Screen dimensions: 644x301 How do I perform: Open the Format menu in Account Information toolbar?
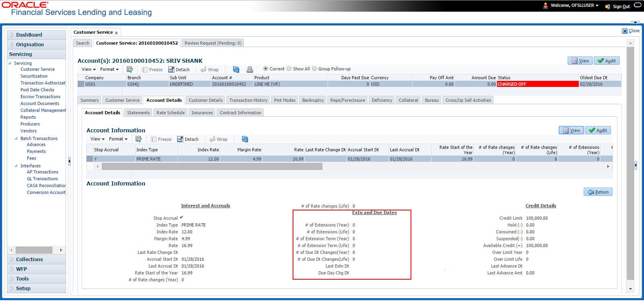[x=118, y=139]
